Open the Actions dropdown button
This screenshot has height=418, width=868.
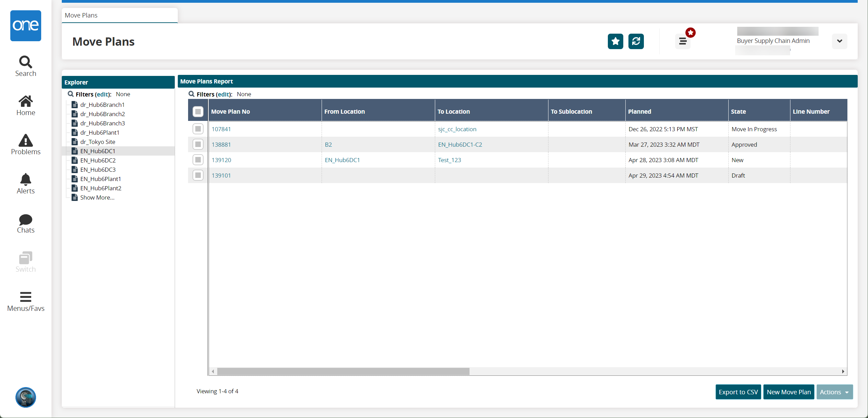pyautogui.click(x=834, y=392)
